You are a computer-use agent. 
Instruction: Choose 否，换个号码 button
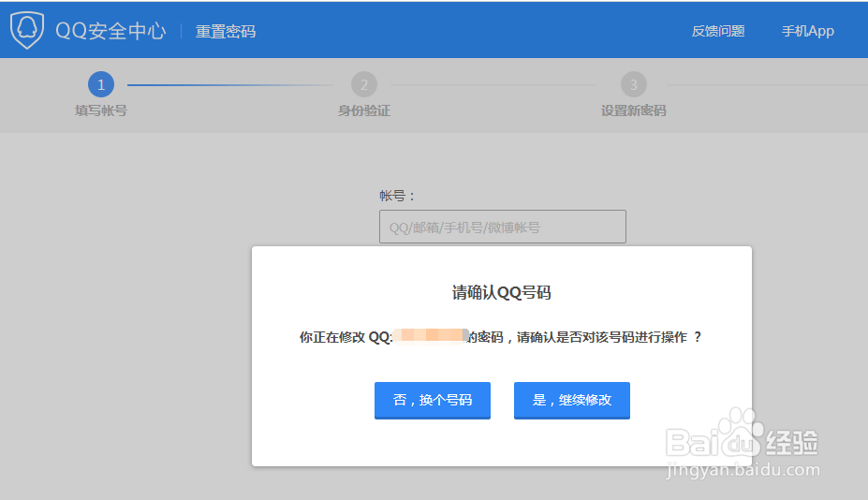[x=433, y=401]
